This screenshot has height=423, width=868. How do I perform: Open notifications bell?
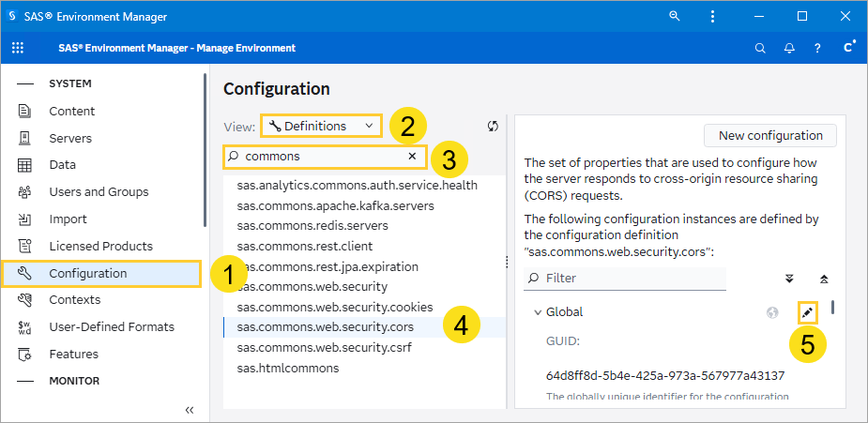789,48
